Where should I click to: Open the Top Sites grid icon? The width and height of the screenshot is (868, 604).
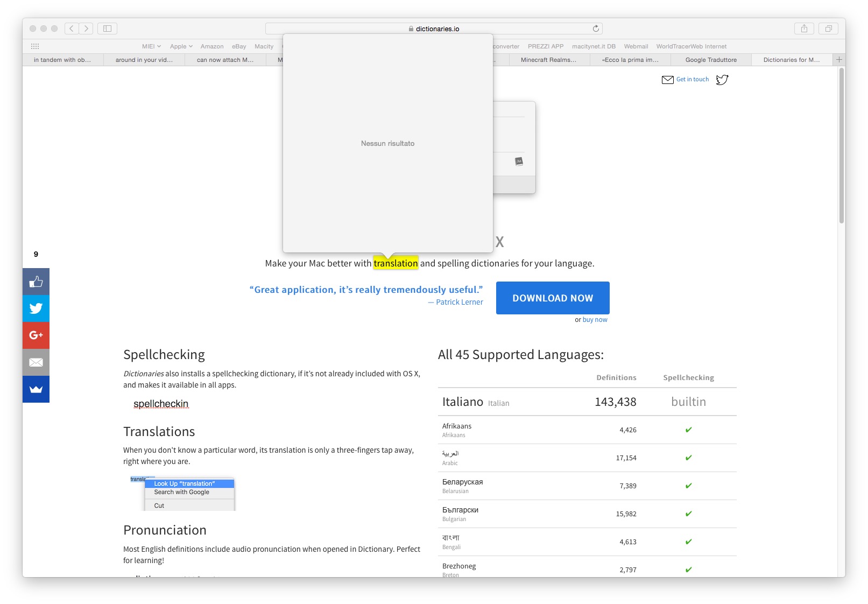click(x=35, y=46)
